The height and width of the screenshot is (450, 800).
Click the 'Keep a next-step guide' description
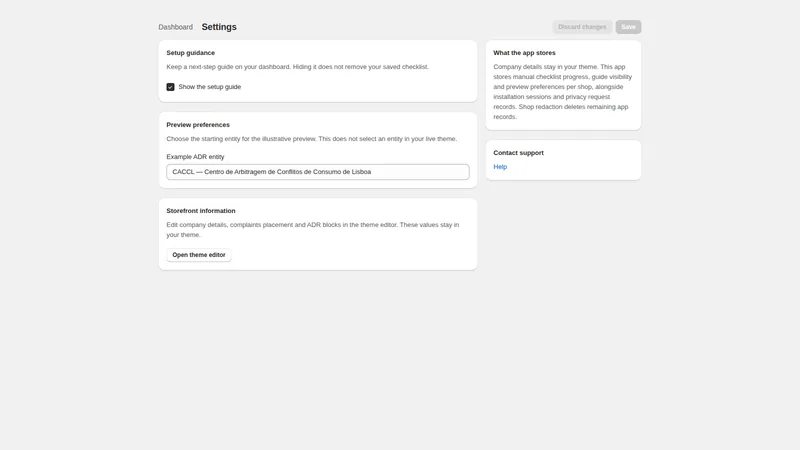tap(297, 67)
